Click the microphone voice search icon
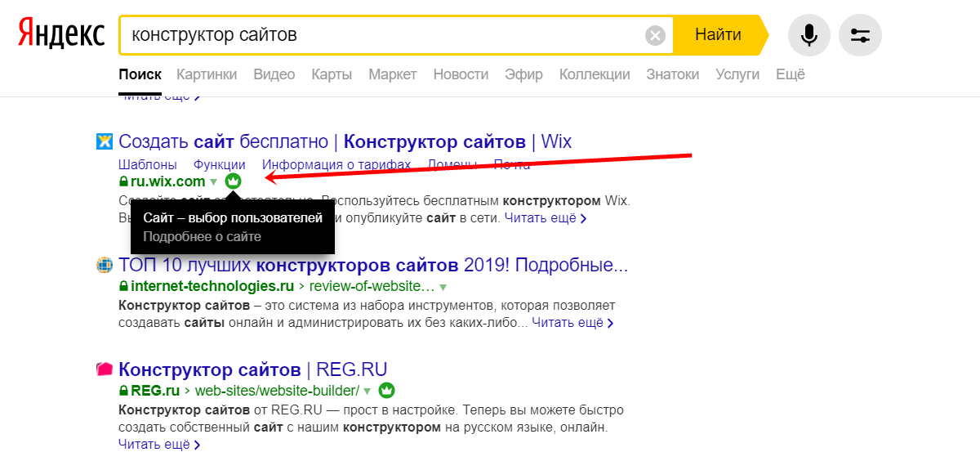The image size is (980, 470). click(808, 35)
